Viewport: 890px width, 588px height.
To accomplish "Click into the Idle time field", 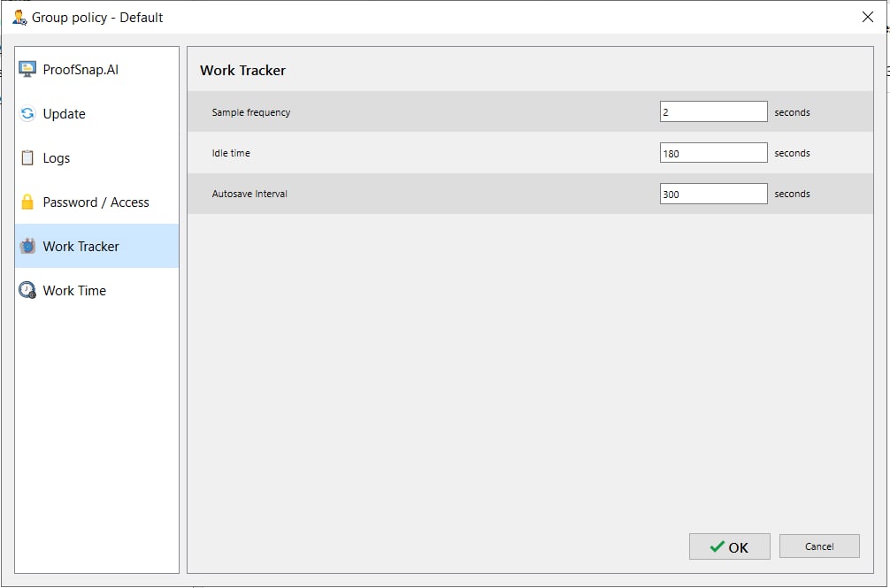I will (x=713, y=153).
